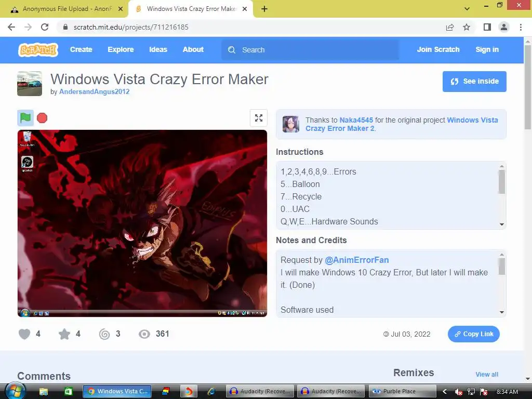Viewport: 532px width, 399px height.
Task: Open the Excel taskbar icon
Action: 68,391
